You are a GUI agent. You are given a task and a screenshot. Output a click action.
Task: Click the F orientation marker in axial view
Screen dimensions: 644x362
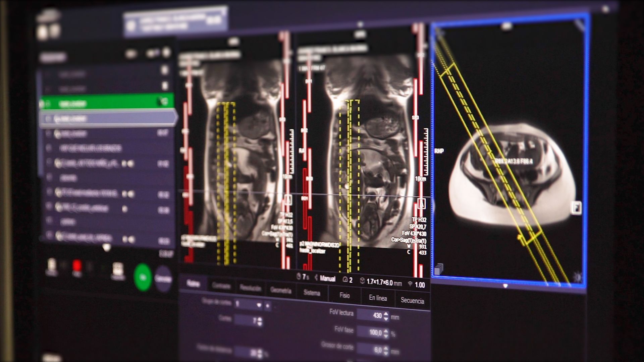577,208
